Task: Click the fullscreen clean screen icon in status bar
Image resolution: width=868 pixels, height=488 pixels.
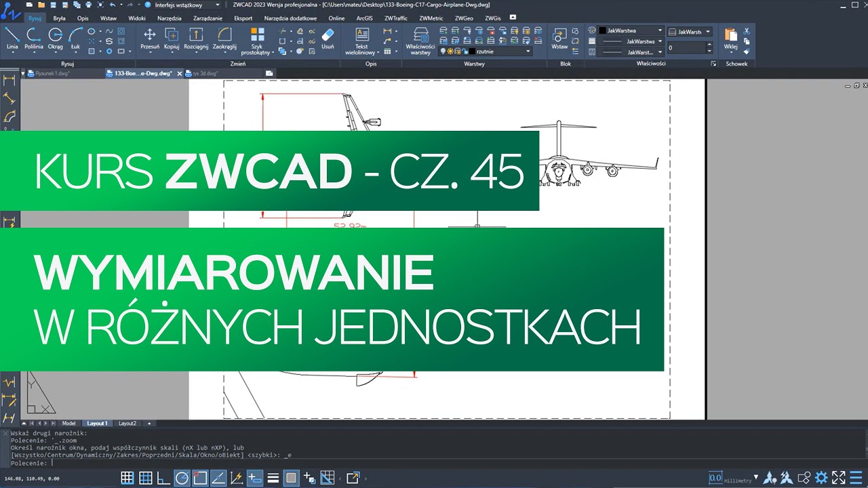Action: pos(839,478)
